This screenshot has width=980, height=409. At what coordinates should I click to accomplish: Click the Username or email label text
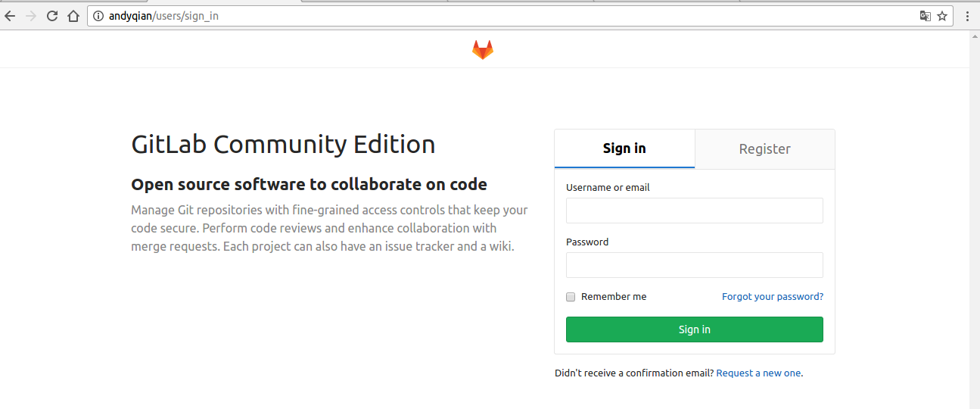click(x=608, y=187)
